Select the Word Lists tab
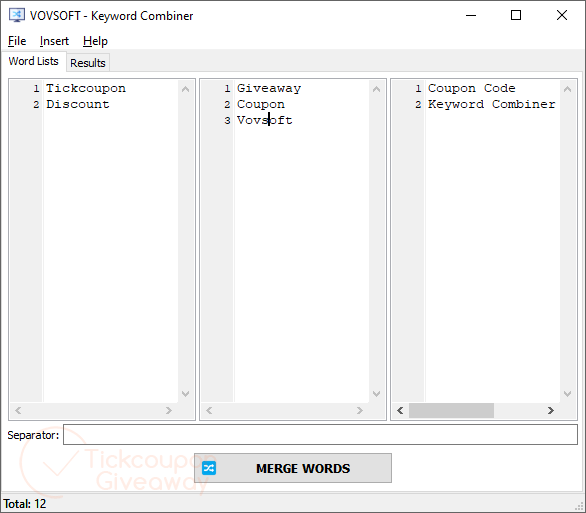 click(34, 61)
